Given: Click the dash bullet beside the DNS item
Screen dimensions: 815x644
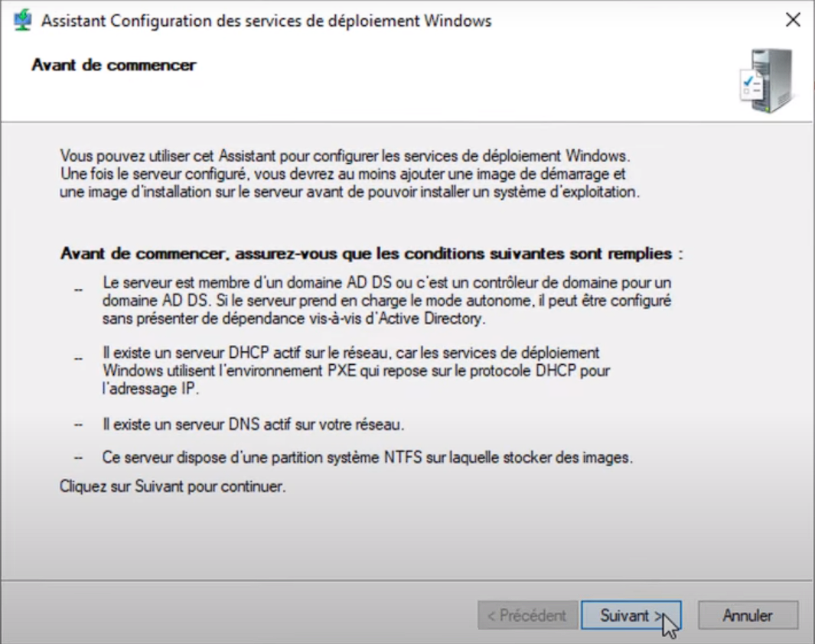Looking at the screenshot, I should 79,424.
